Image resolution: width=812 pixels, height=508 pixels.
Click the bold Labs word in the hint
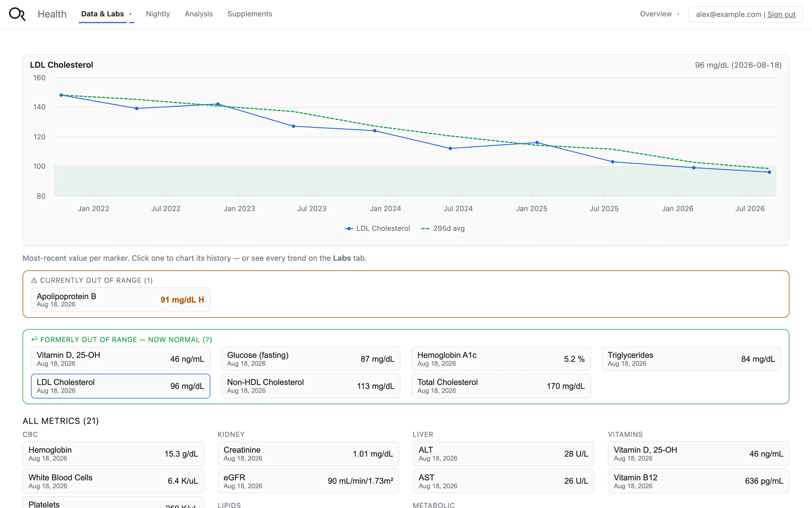342,258
